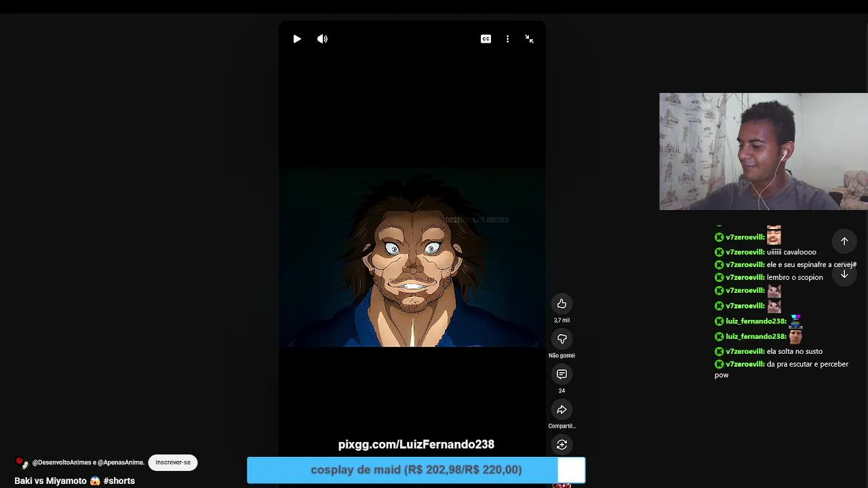Viewport: 868px width, 488px height.
Task: Open @DesenvoltoAnimes e @ApenasAnime channel link
Action: point(88,462)
